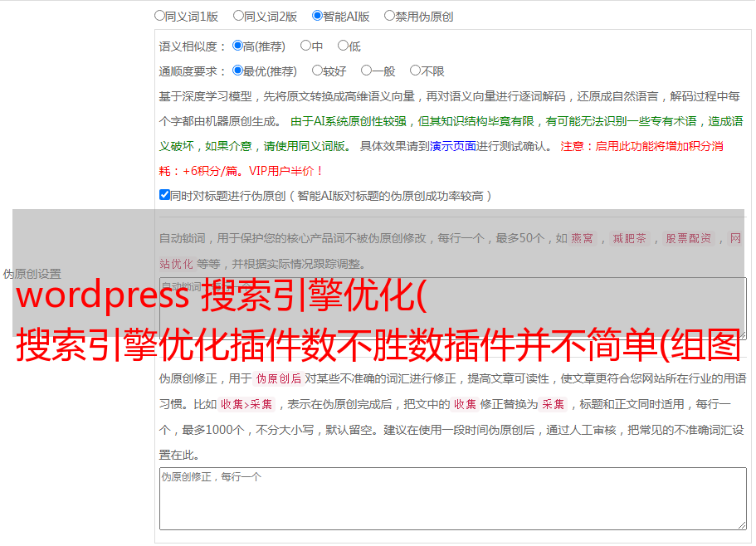756x546 pixels.
Task: Set 通顺度要求 to 不限
Action: pos(415,71)
